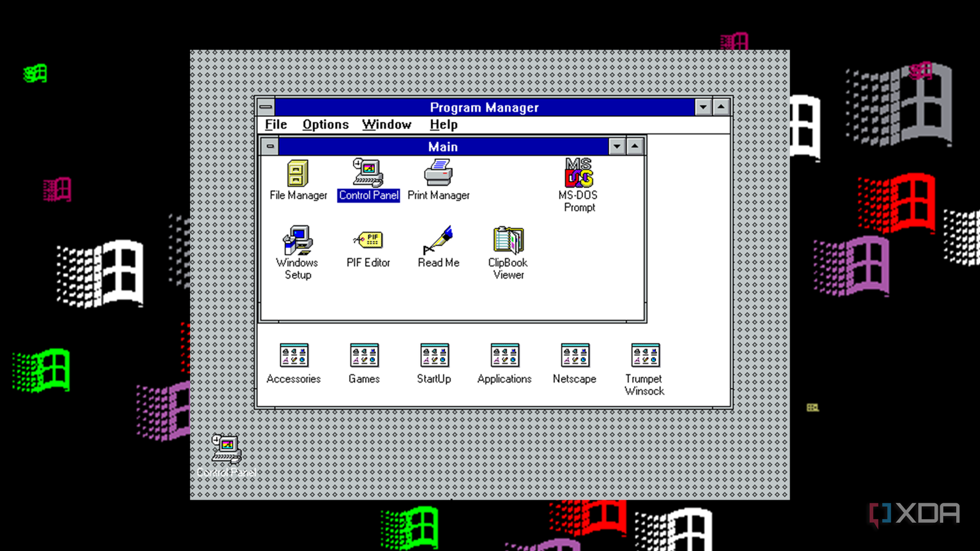Open the File menu
This screenshot has height=551, width=980.
click(x=275, y=124)
